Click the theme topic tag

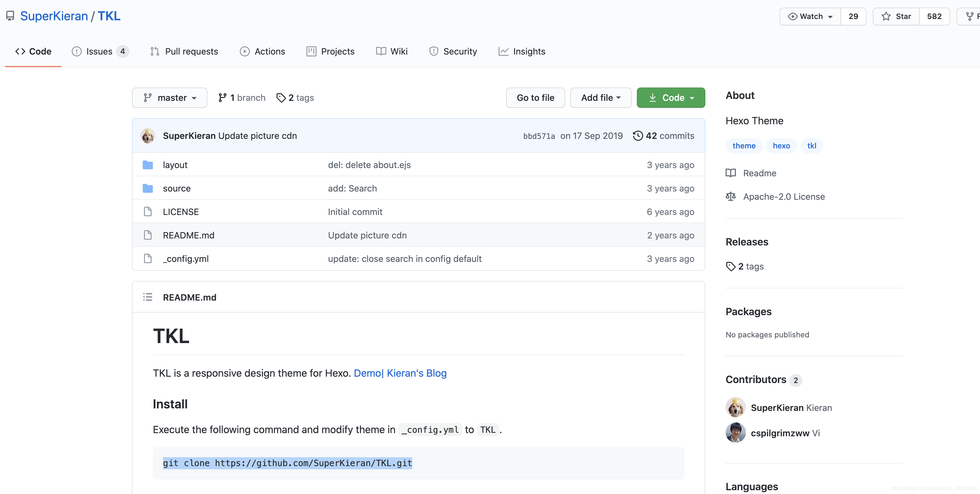click(x=744, y=146)
